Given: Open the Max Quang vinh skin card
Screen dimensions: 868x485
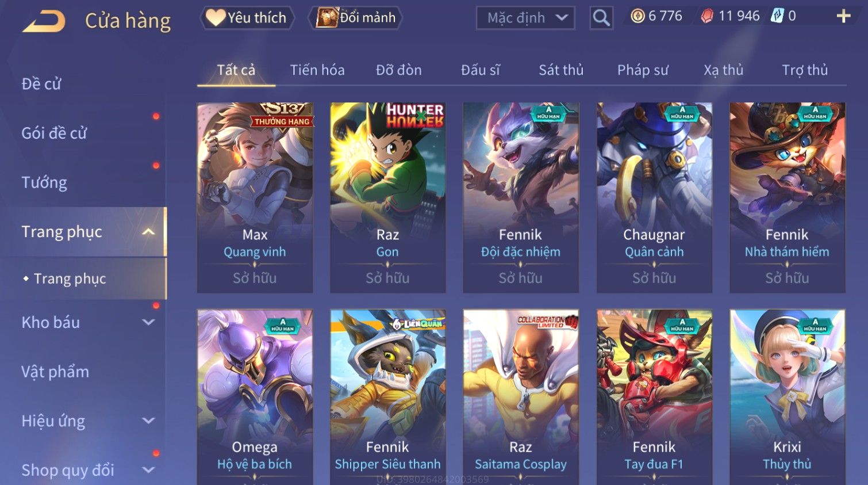Looking at the screenshot, I should pos(255,197).
